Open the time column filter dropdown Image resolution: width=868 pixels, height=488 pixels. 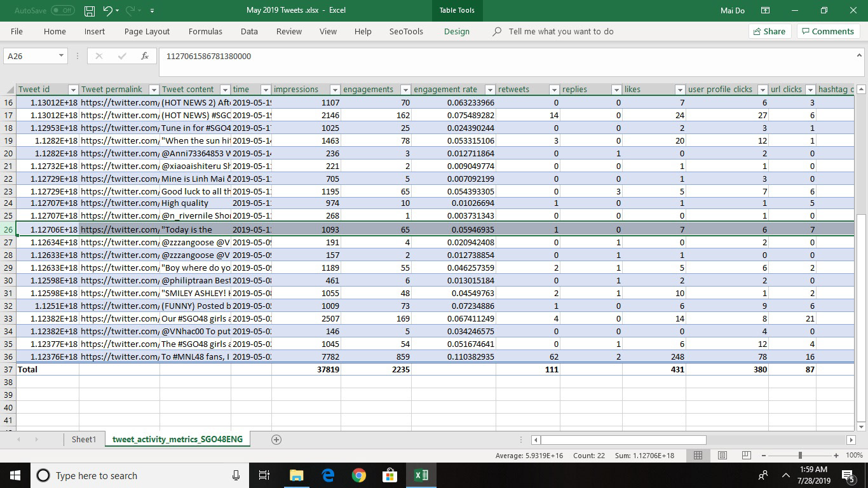coord(266,90)
